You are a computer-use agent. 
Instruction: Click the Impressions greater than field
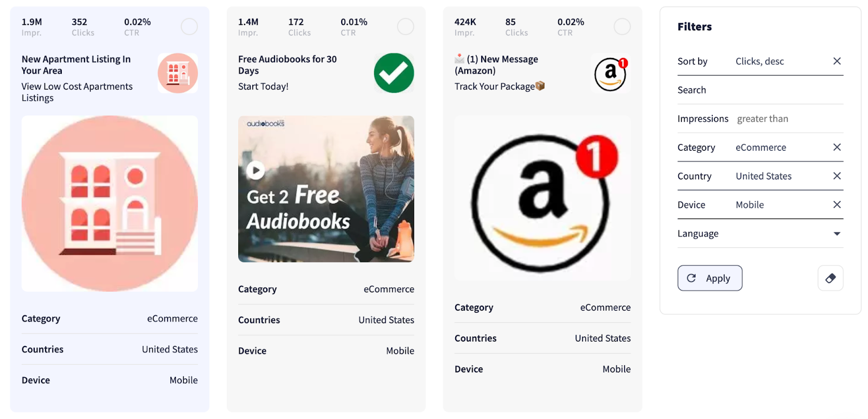[760, 119]
